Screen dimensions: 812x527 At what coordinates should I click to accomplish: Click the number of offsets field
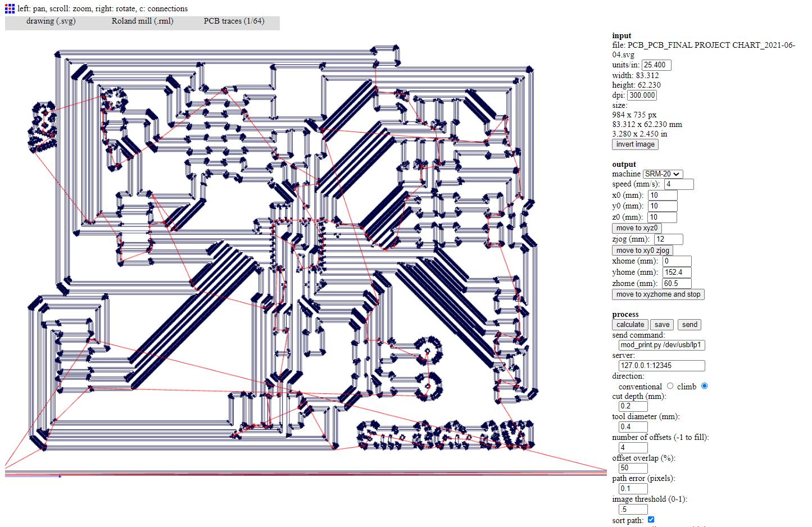[x=633, y=448]
